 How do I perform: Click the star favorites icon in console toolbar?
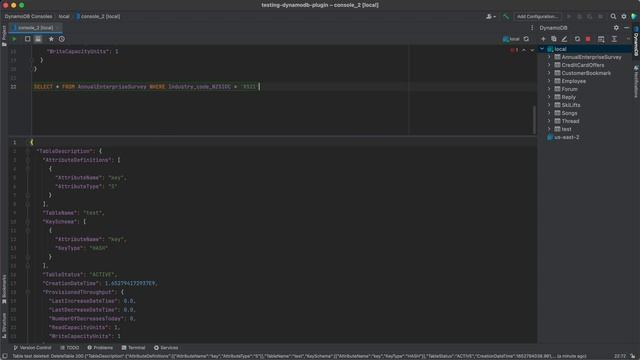pos(51,39)
